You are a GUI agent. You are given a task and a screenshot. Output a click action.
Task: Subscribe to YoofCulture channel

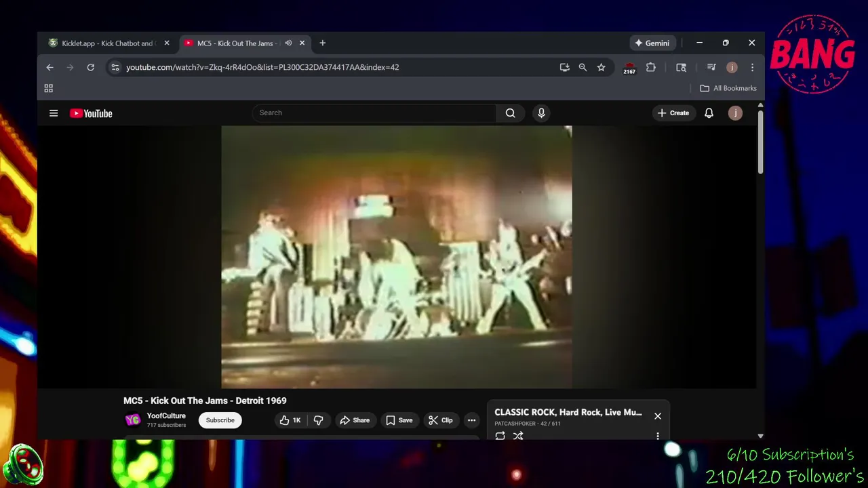[220, 420]
